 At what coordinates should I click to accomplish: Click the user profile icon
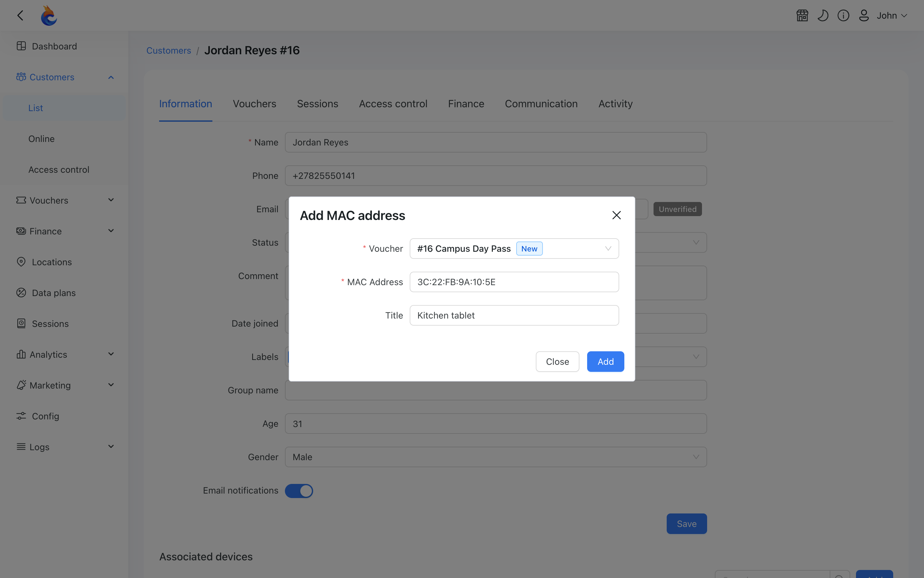(x=864, y=16)
